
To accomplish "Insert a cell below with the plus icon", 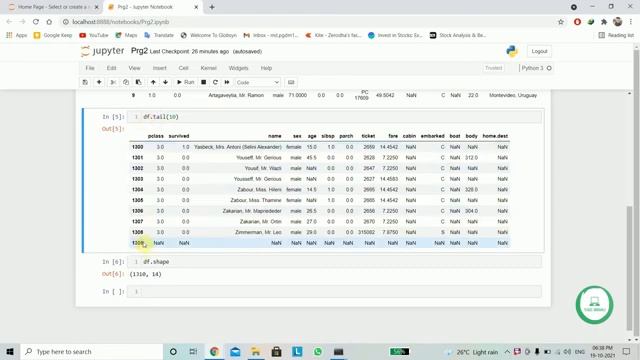I will coord(99,82).
